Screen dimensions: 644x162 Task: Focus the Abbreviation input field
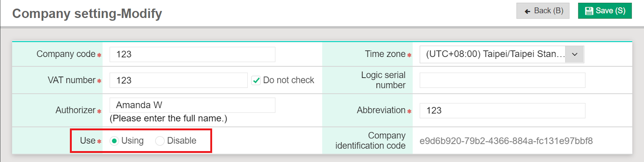(502, 110)
